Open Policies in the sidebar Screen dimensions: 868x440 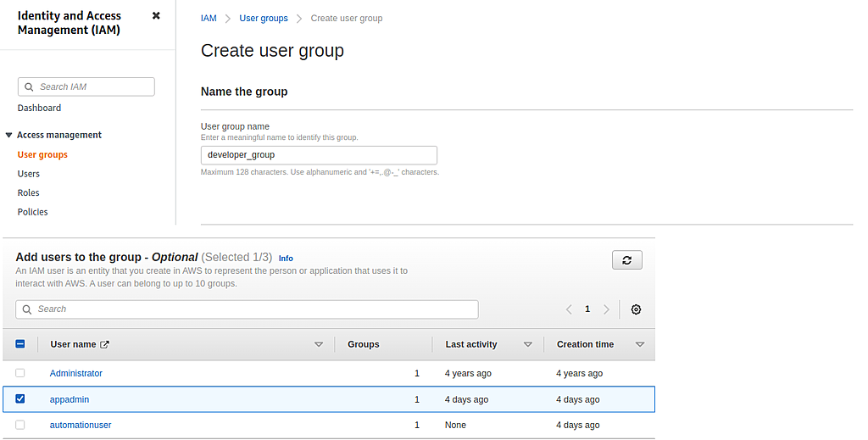33,212
